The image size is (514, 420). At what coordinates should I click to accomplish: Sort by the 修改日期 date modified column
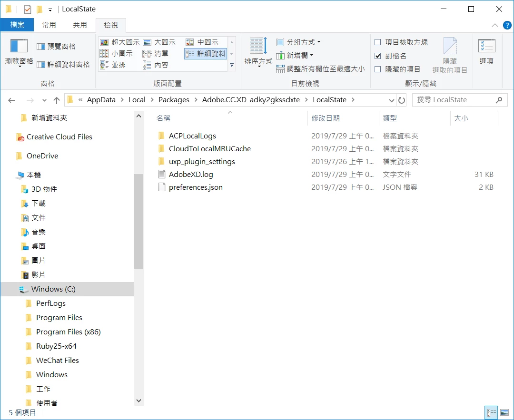tap(343, 118)
